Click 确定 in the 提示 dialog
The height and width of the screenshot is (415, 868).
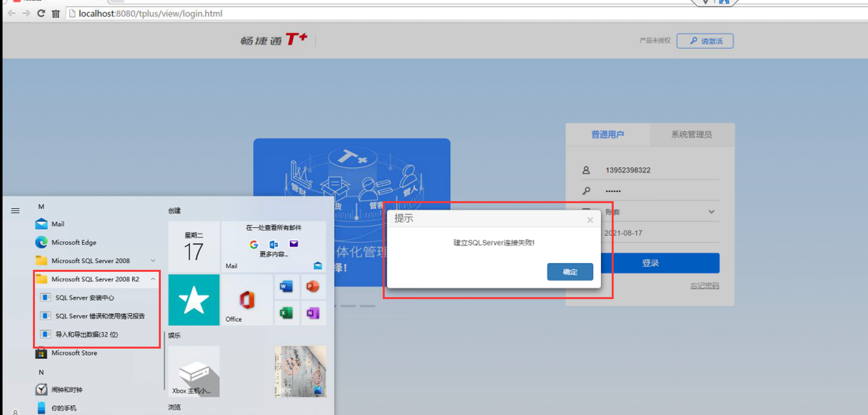click(570, 272)
